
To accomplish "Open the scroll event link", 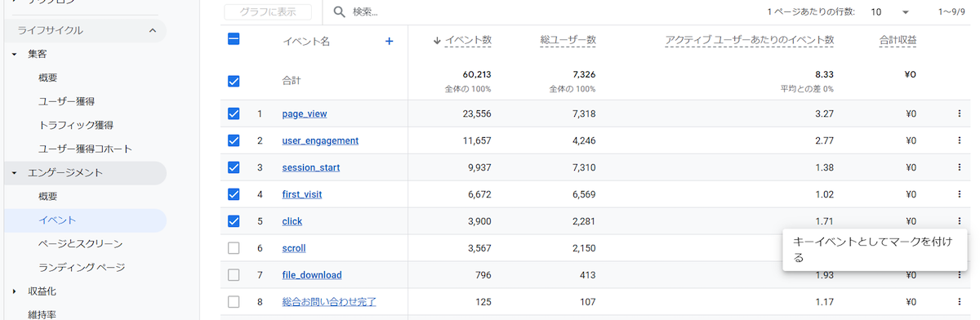I will 293,248.
